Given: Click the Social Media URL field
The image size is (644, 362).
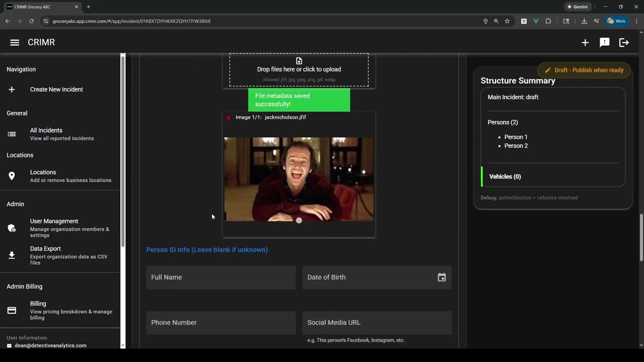Looking at the screenshot, I should coord(377,323).
